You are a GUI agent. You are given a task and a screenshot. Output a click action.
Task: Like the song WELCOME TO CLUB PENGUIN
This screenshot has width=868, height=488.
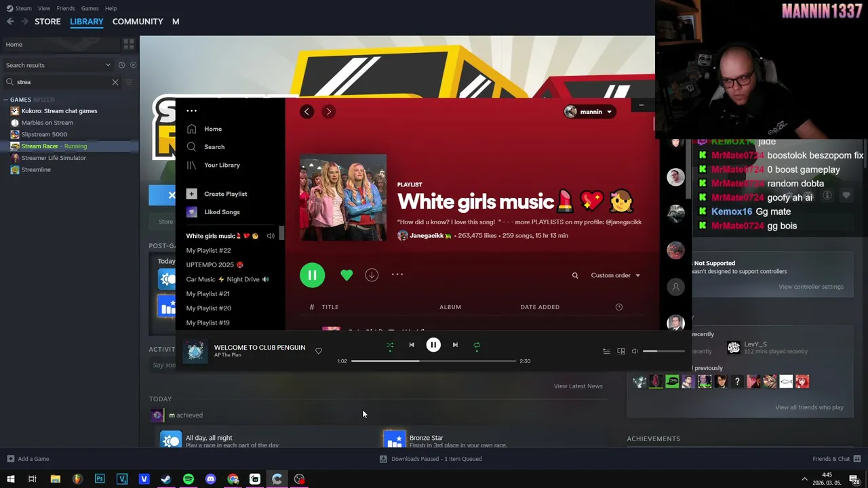[x=319, y=351]
